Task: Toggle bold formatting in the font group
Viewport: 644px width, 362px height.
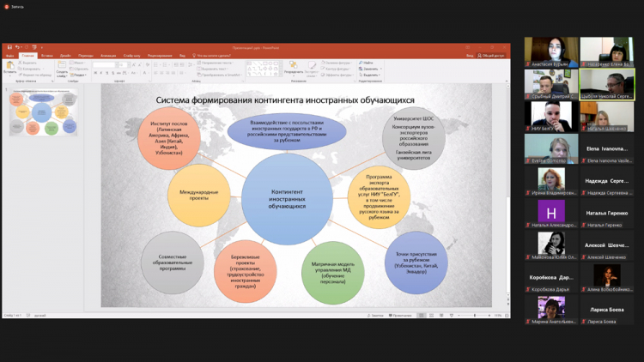Action: pyautogui.click(x=95, y=73)
